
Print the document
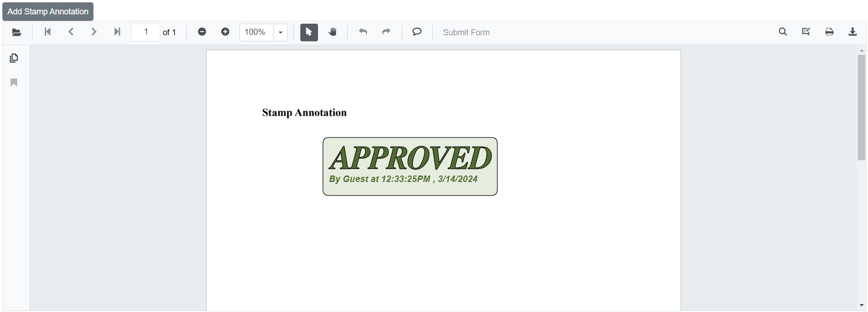pyautogui.click(x=829, y=32)
